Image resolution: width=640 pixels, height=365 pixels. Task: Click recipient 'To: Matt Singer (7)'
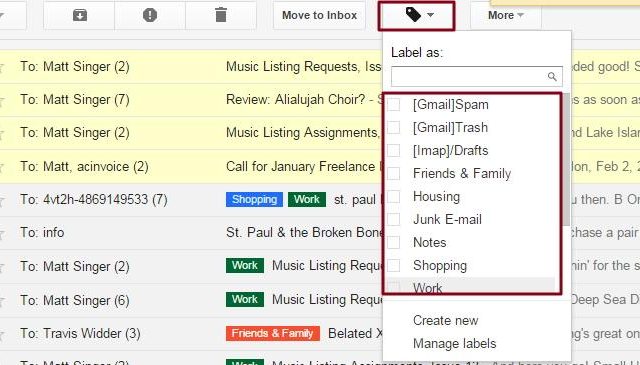pyautogui.click(x=75, y=100)
